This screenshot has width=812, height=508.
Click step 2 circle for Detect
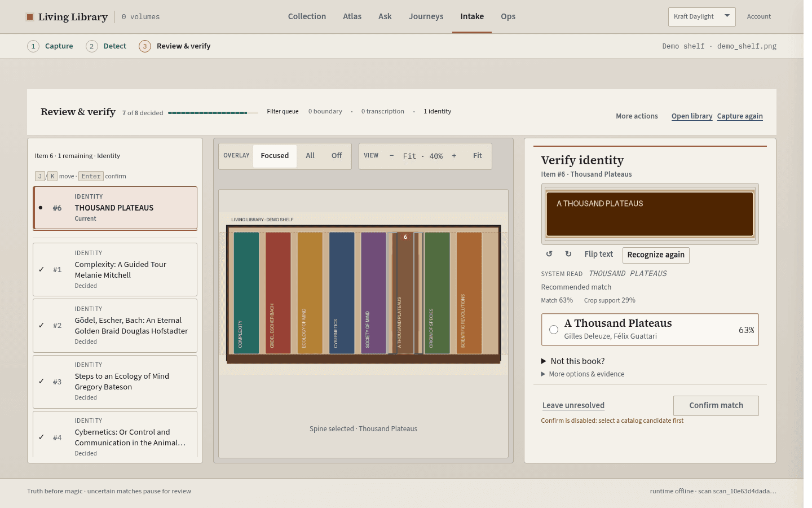pos(92,46)
